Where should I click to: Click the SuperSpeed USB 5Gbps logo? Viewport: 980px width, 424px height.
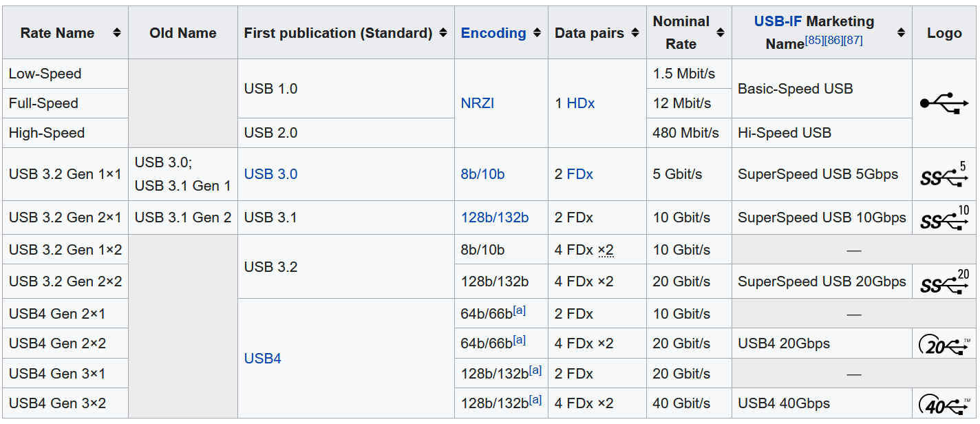click(944, 175)
